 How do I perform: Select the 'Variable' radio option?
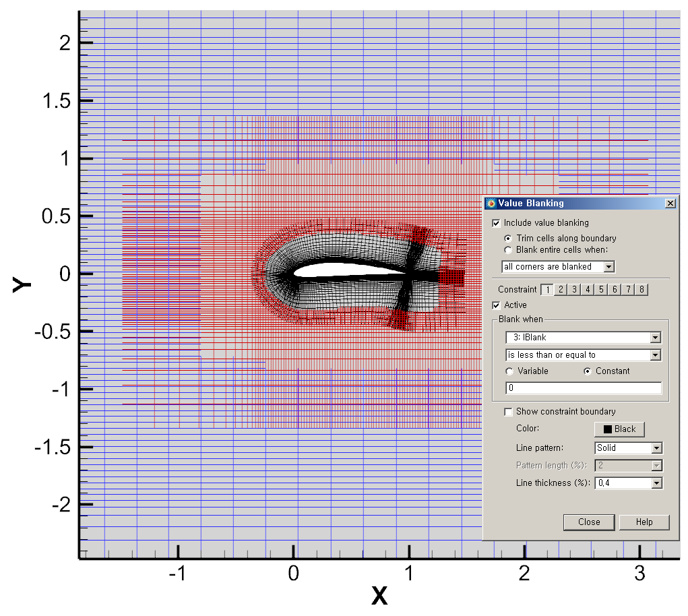pyautogui.click(x=510, y=371)
